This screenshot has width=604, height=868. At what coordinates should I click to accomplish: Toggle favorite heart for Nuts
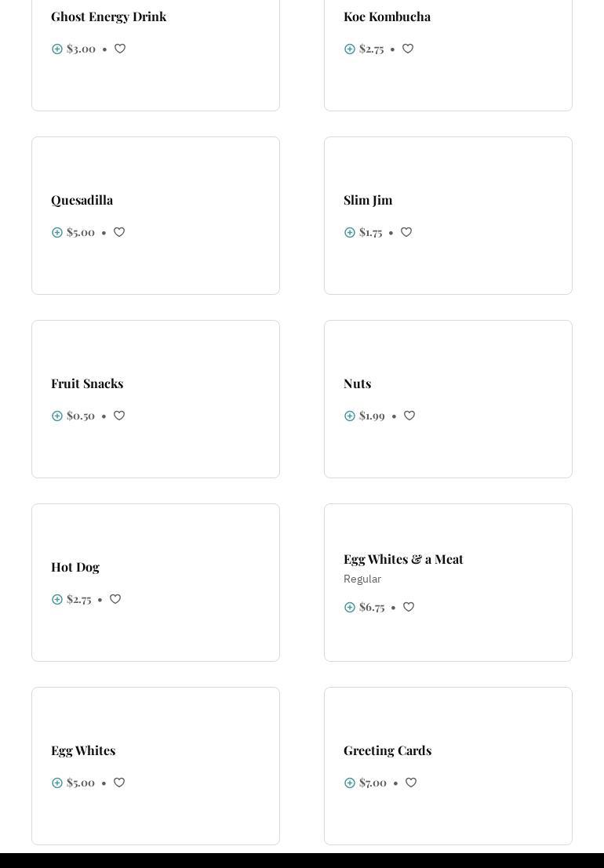click(409, 416)
